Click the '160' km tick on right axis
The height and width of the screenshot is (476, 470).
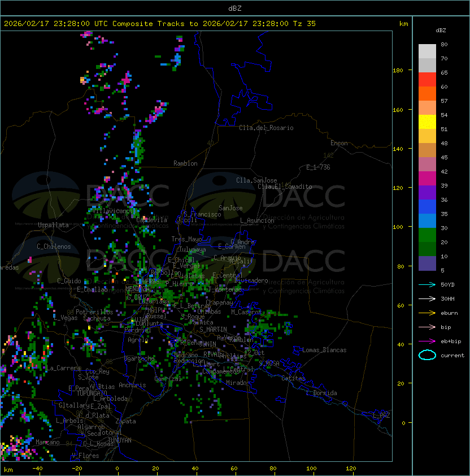coord(398,110)
